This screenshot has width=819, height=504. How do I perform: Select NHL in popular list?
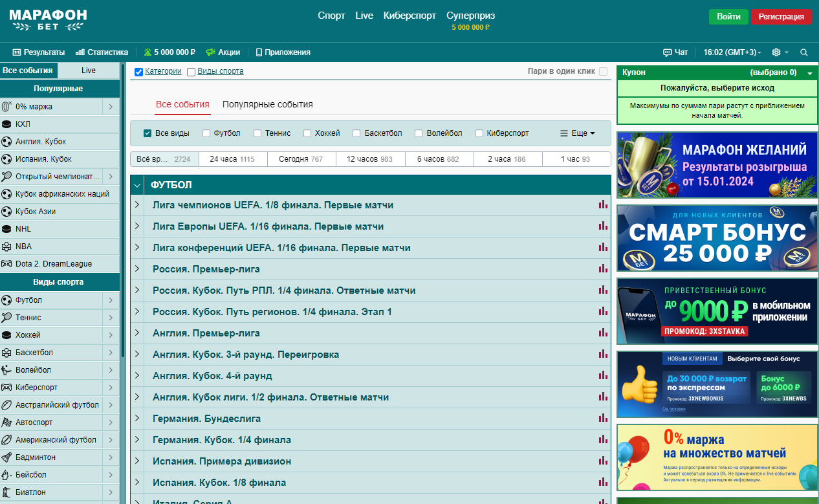click(60, 229)
